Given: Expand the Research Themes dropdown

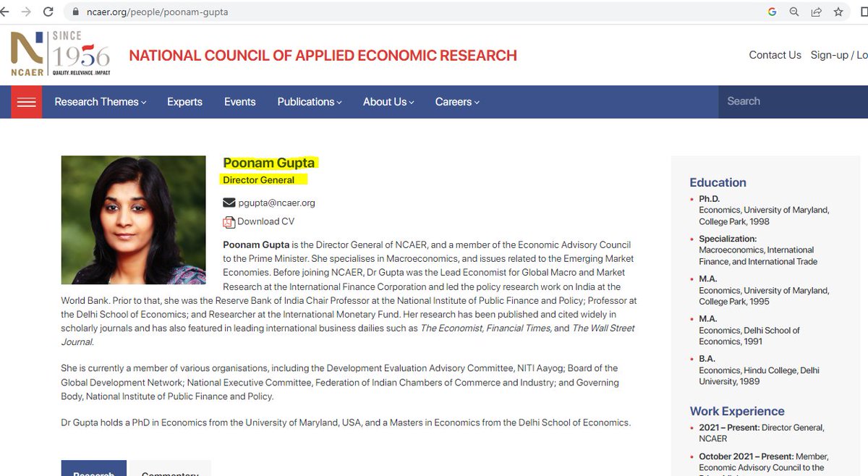Looking at the screenshot, I should (101, 102).
